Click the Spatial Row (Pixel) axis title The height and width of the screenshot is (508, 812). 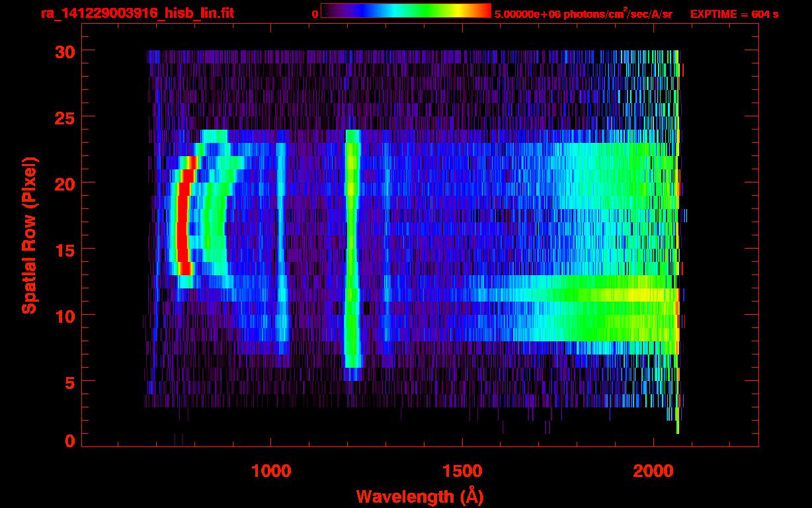(29, 235)
